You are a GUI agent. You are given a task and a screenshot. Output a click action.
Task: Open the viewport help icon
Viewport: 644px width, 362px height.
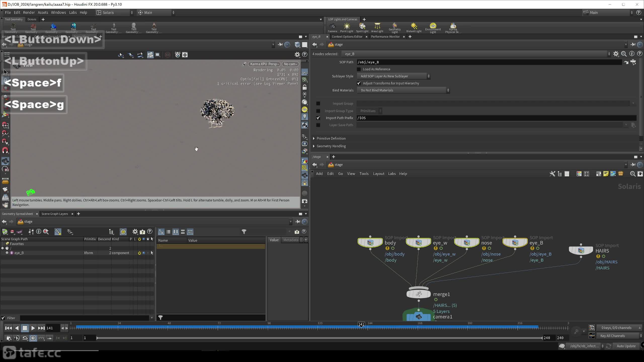[305, 55]
